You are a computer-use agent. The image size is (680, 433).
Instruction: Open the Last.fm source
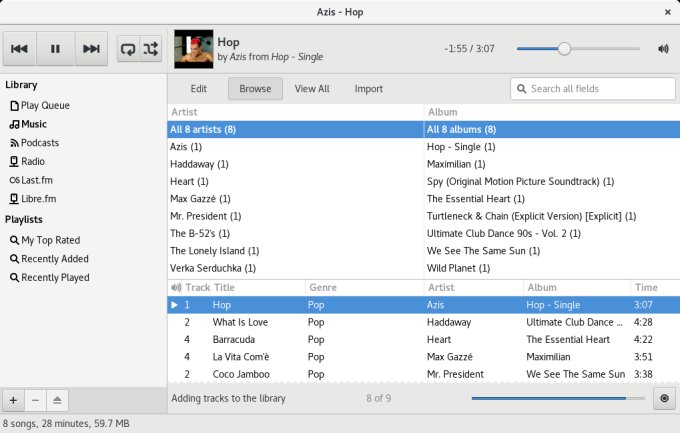click(x=36, y=180)
